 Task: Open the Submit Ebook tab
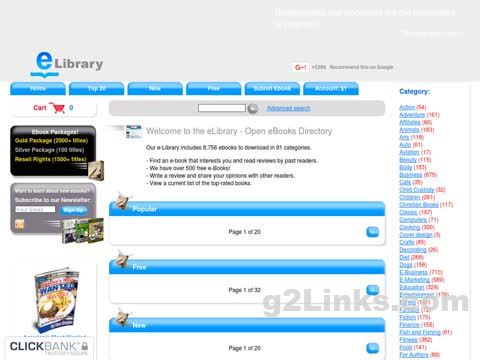(272, 89)
